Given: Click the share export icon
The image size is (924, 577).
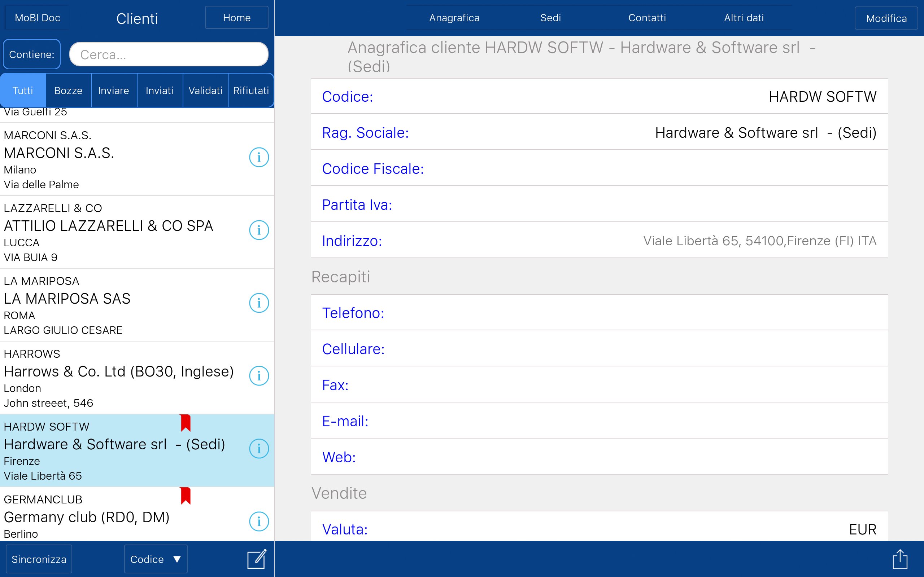Looking at the screenshot, I should (x=899, y=559).
